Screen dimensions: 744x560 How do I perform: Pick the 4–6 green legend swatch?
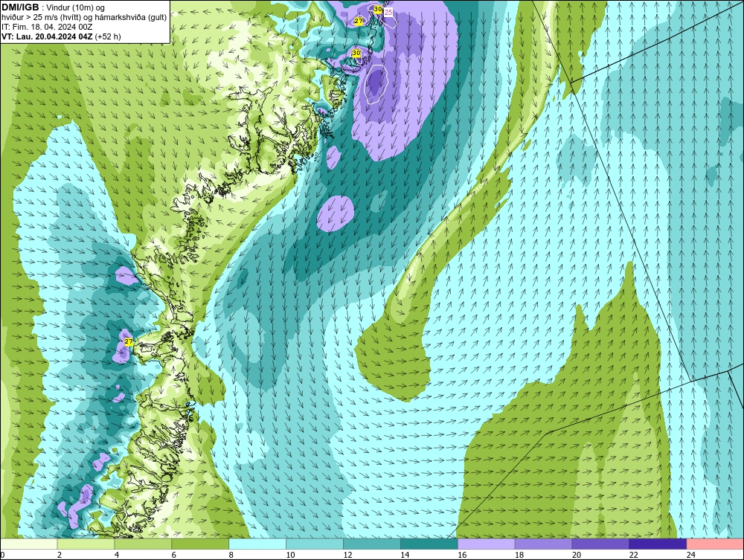tap(143, 544)
